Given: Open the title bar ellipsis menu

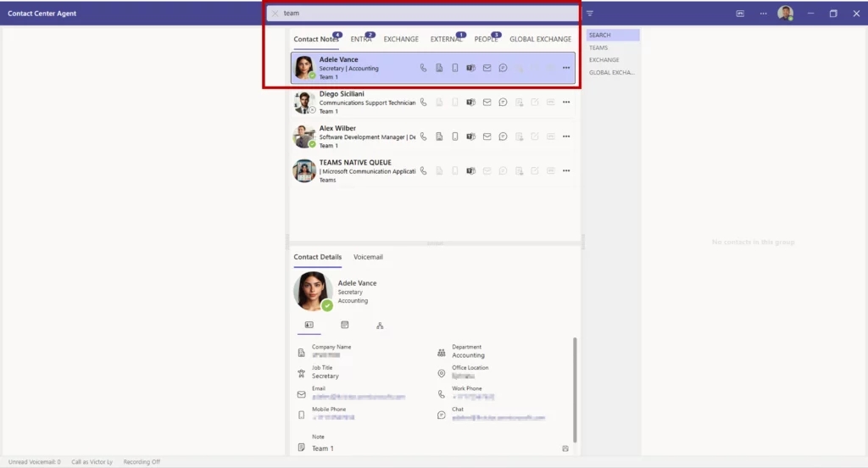Looking at the screenshot, I should coord(763,14).
